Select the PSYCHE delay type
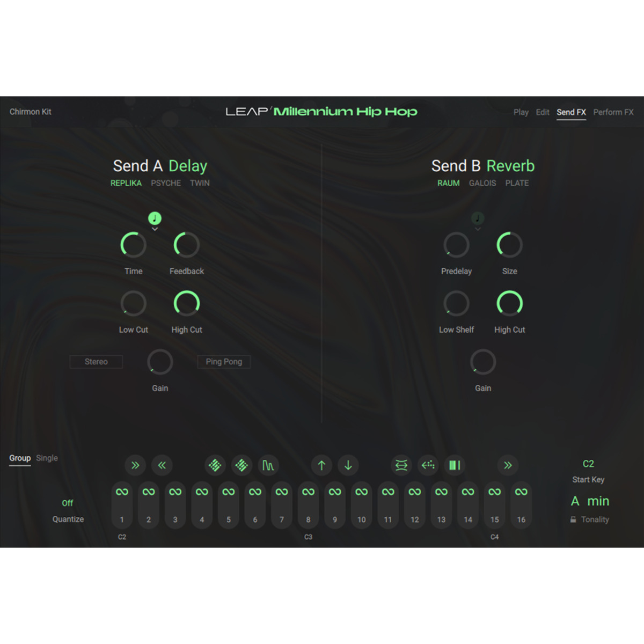Image resolution: width=644 pixels, height=644 pixels. coord(166,183)
